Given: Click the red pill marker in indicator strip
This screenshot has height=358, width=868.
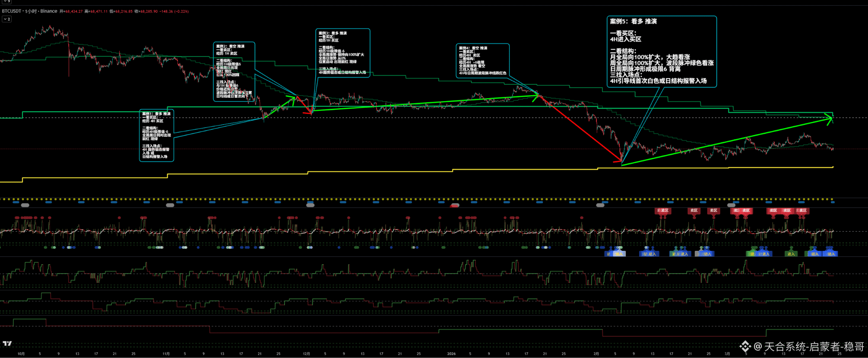Looking at the screenshot, I should [455, 205].
